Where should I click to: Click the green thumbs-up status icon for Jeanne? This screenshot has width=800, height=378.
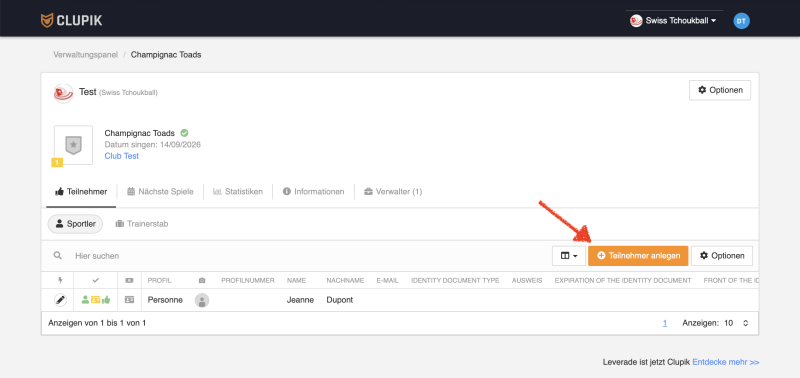tap(106, 300)
